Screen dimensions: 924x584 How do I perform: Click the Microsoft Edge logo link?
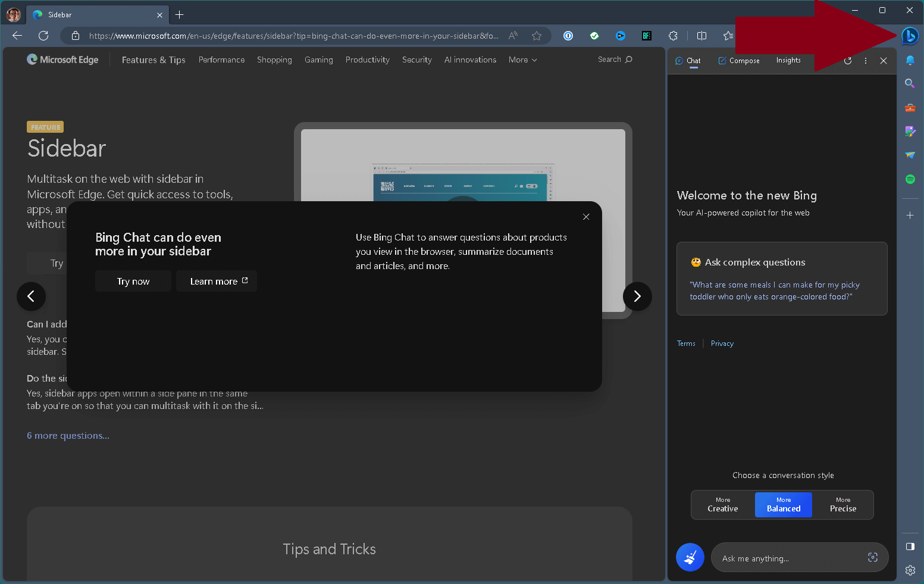(x=62, y=60)
